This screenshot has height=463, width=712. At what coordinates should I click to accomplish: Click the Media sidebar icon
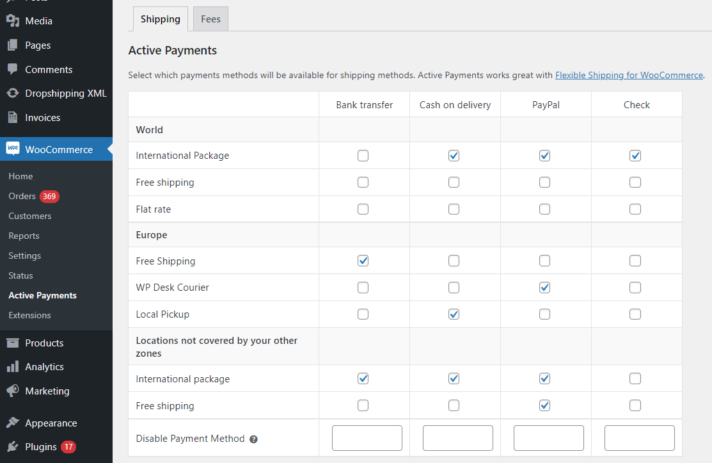13,20
